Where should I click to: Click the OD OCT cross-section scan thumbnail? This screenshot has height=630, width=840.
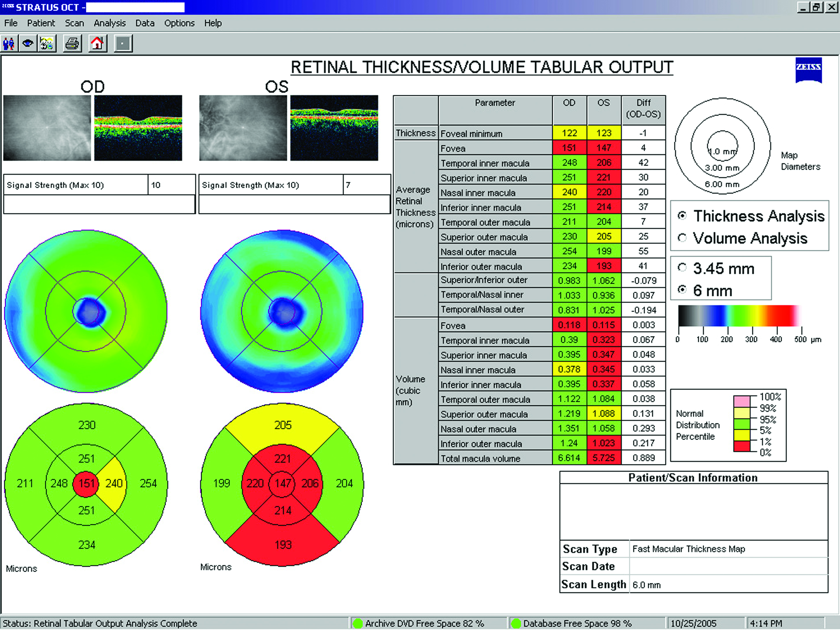point(138,128)
